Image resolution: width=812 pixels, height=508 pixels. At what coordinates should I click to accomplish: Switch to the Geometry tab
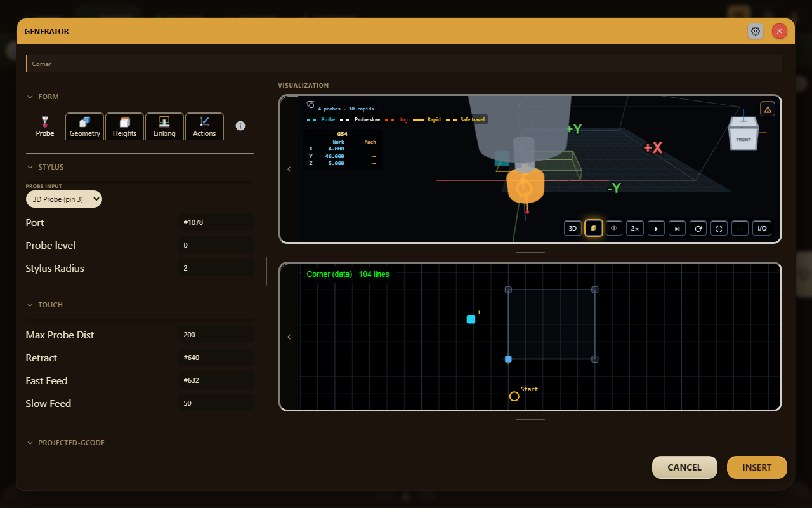pyautogui.click(x=85, y=126)
